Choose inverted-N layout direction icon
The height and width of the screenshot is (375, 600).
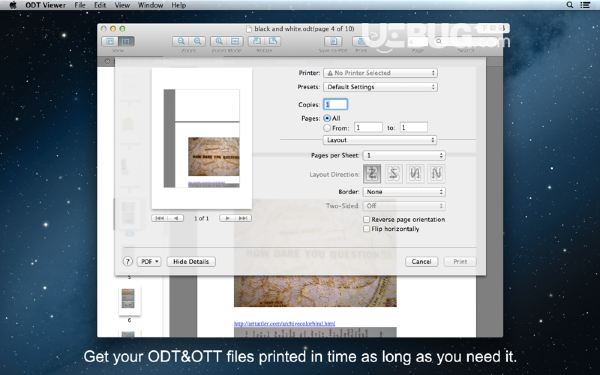click(x=415, y=174)
